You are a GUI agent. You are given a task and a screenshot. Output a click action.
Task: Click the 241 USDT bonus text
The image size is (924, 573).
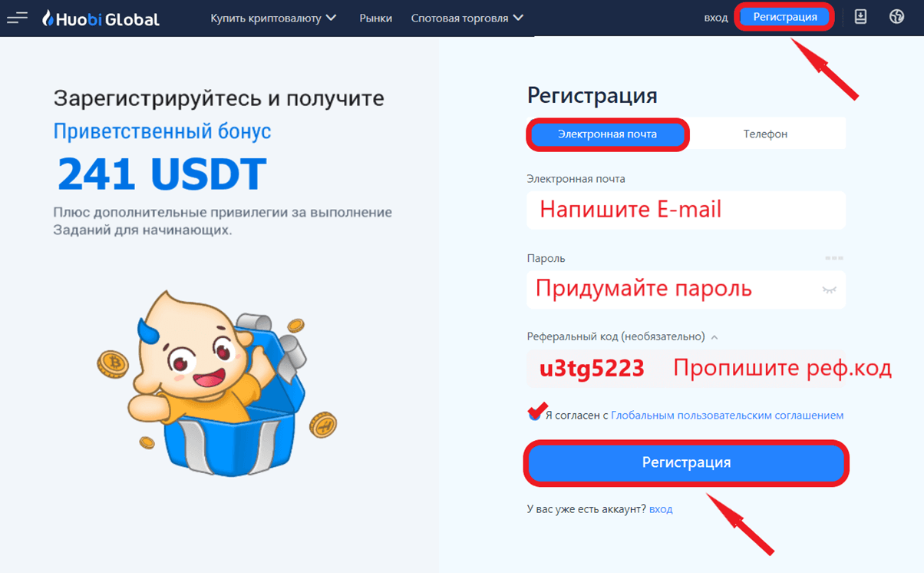[162, 174]
